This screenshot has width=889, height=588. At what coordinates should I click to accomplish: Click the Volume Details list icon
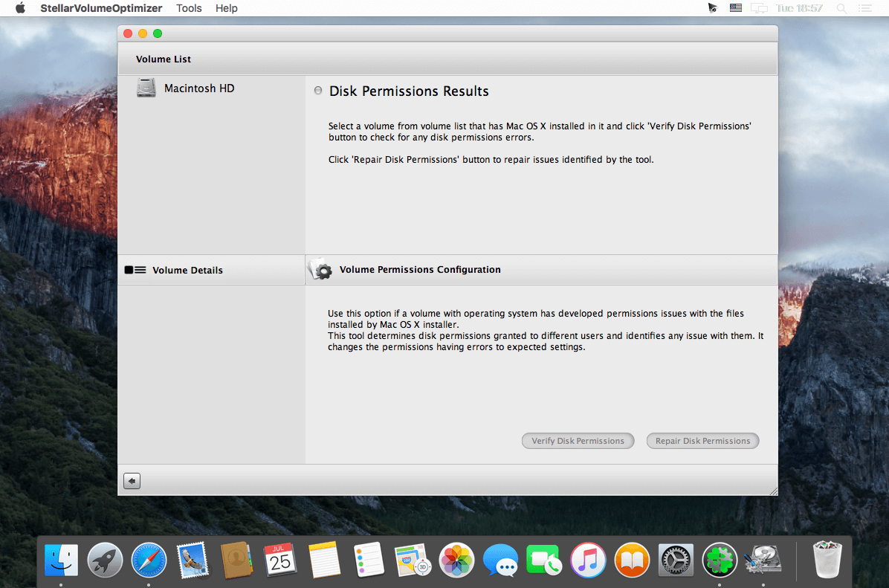135,270
